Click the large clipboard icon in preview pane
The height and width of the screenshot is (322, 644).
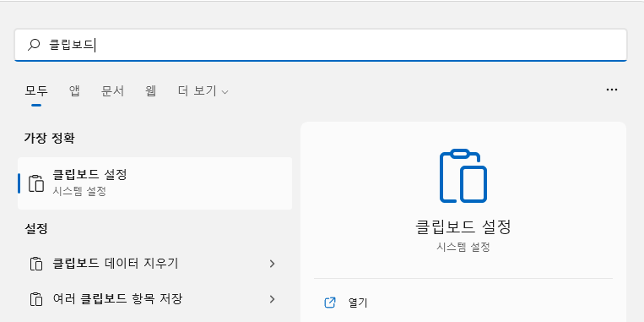[x=463, y=176]
